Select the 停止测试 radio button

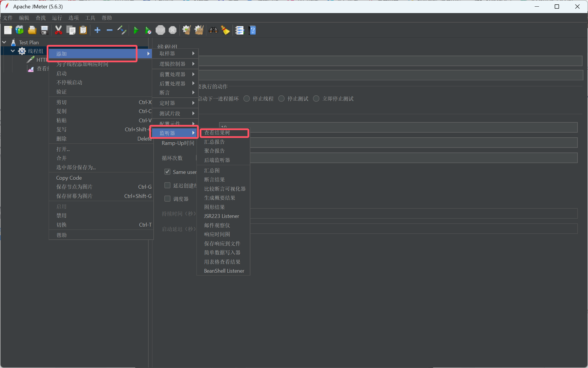coord(281,99)
